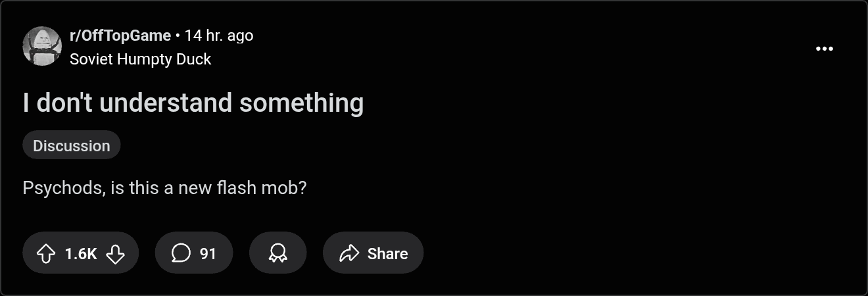Click the post body text about flash mob
The image size is (868, 296).
(164, 188)
